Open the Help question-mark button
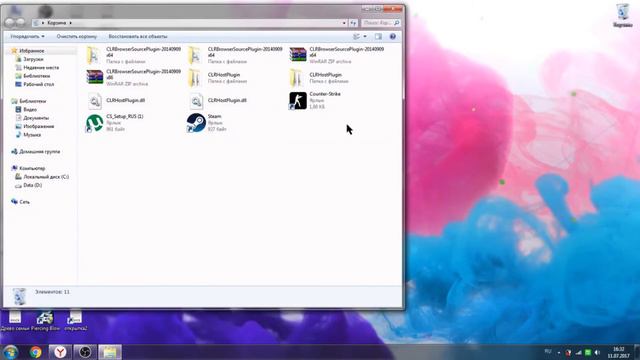Screen dimensions: 640x360 392,36
